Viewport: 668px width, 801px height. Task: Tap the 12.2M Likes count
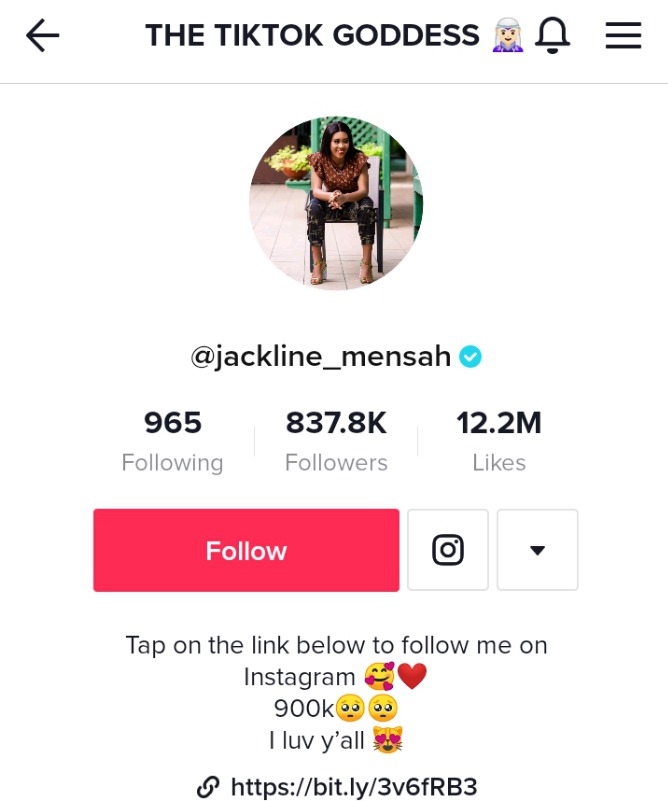[x=499, y=442]
